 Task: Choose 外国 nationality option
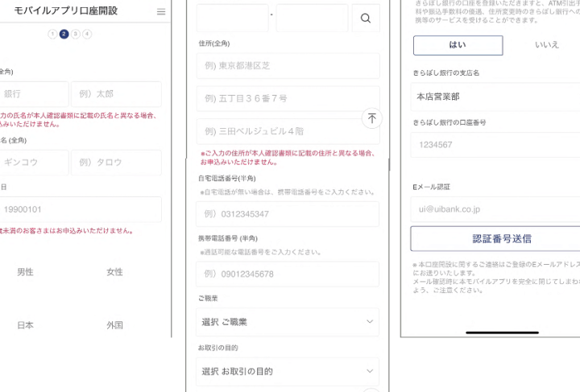pos(114,325)
